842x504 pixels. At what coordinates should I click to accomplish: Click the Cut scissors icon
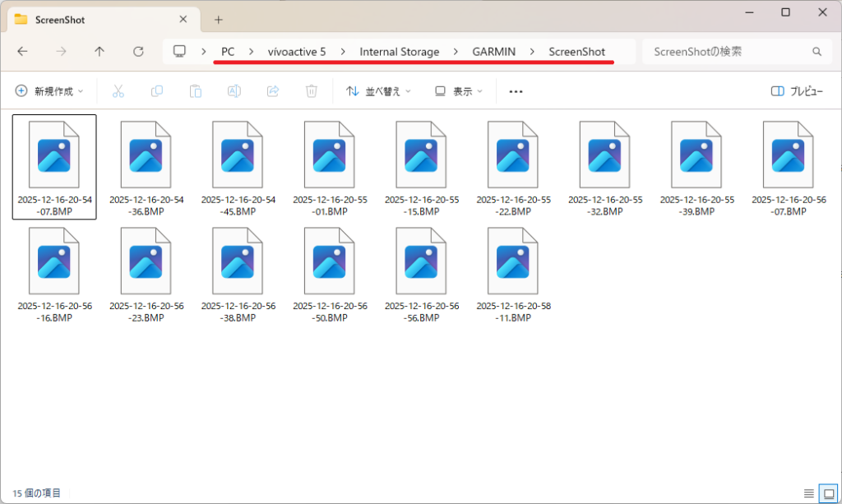pos(118,91)
